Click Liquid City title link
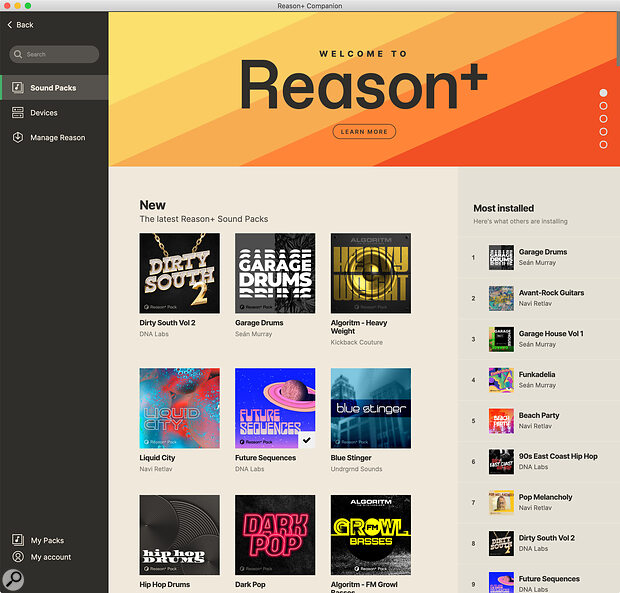This screenshot has height=593, width=620. (x=157, y=458)
